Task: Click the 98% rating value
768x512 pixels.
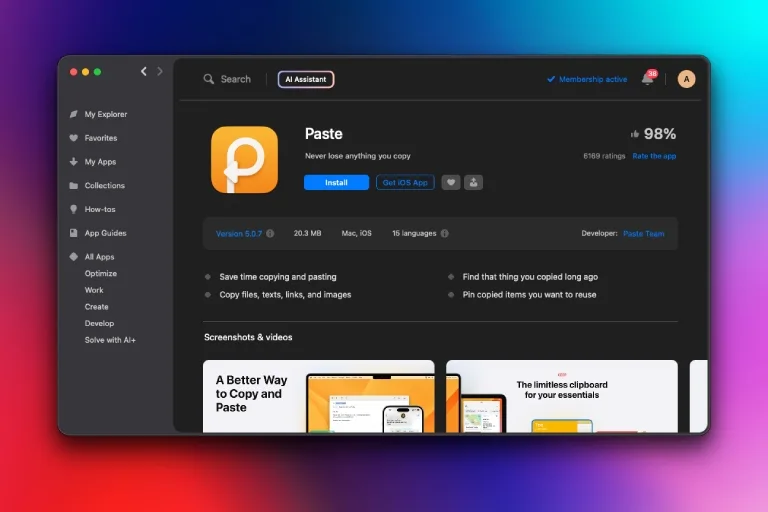Action: 660,134
